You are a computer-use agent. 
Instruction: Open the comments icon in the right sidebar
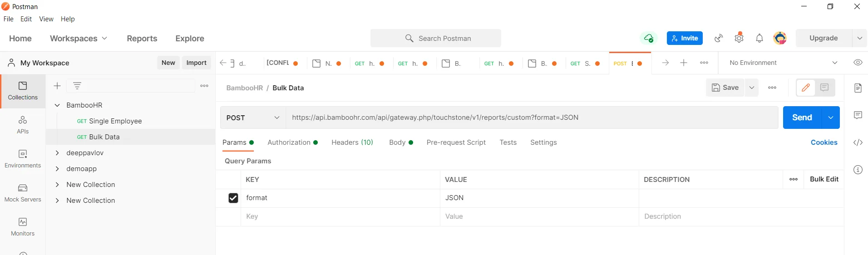[858, 115]
